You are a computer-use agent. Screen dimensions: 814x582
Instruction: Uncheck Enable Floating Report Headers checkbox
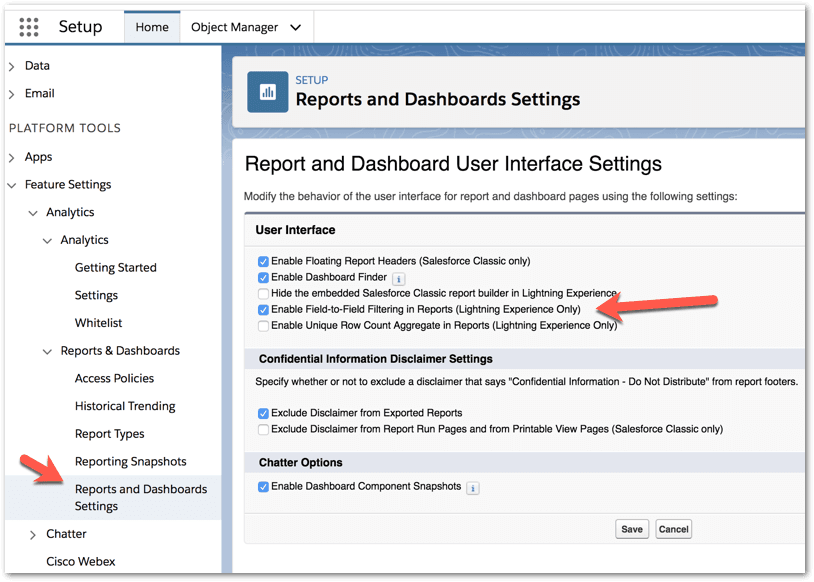click(x=263, y=261)
